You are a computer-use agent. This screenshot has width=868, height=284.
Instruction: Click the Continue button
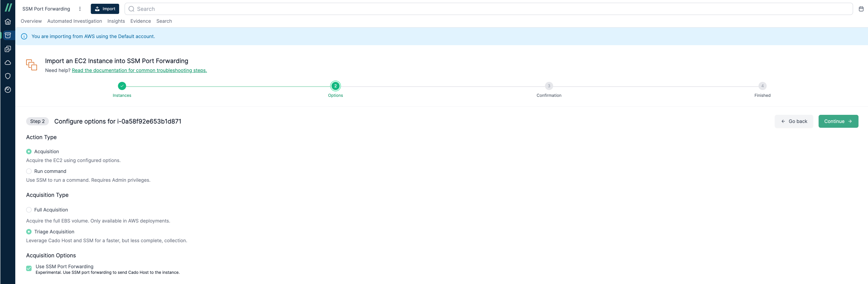click(x=838, y=121)
